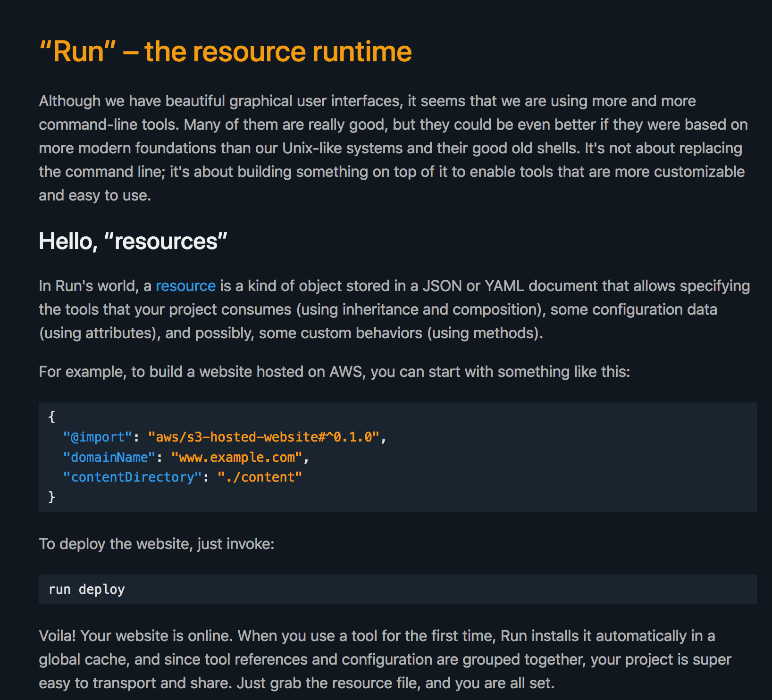Click the "aws/s3-hosted-website#^0.1.0" string value
The width and height of the screenshot is (772, 700).
tap(264, 437)
